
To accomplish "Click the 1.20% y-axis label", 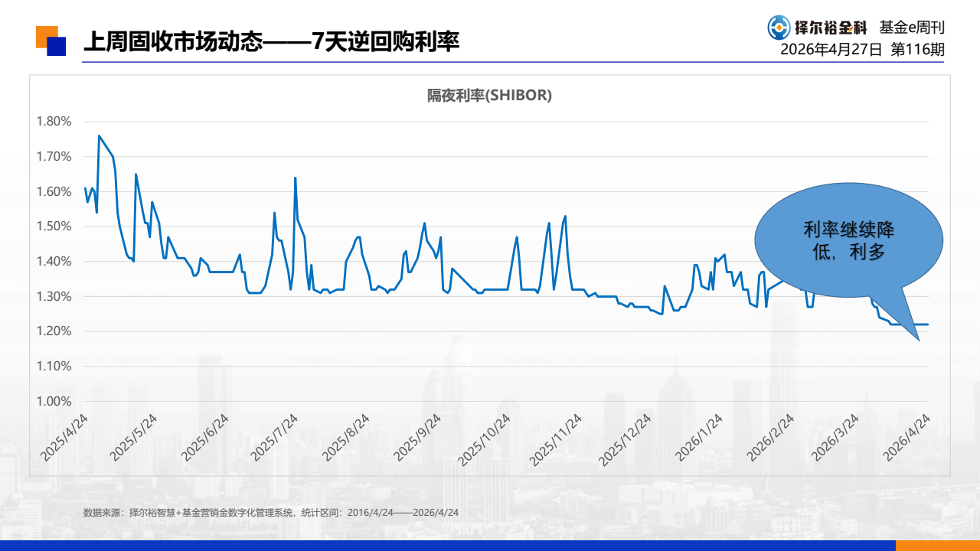I will coord(54,331).
